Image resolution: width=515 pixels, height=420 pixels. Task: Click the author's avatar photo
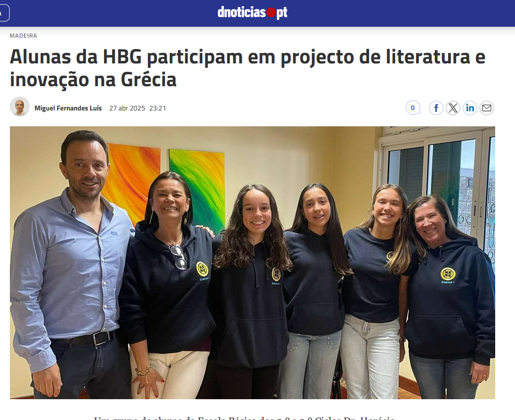pos(20,106)
